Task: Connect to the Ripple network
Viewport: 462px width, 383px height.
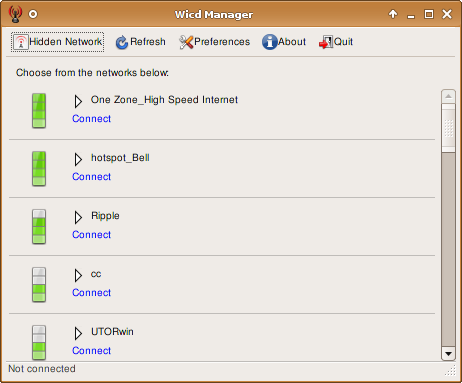Action: pyautogui.click(x=91, y=235)
